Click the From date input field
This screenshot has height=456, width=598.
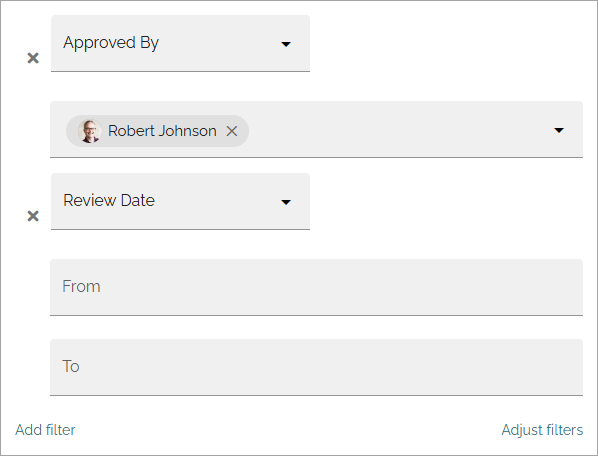click(x=317, y=287)
